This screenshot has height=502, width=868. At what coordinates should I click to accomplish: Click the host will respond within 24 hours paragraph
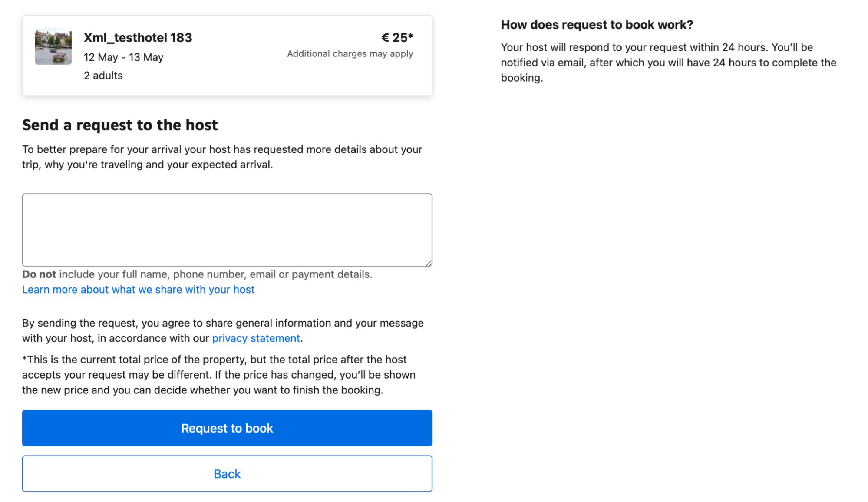[x=668, y=63]
